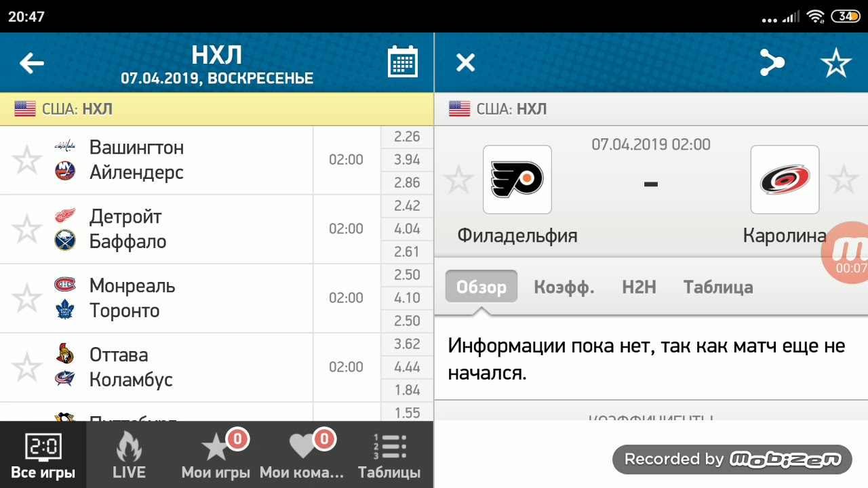Favorite the Детройт vs Баффало game
This screenshot has height=488, width=868.
coord(26,229)
